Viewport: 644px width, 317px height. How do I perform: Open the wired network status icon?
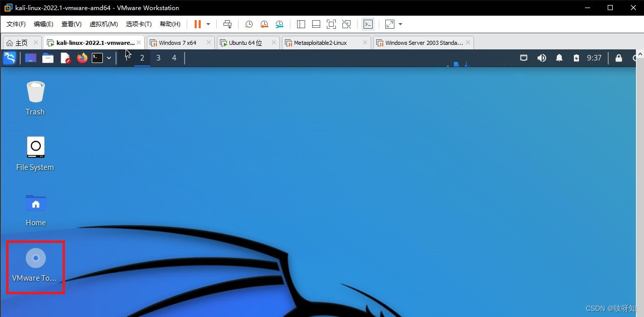pos(524,58)
